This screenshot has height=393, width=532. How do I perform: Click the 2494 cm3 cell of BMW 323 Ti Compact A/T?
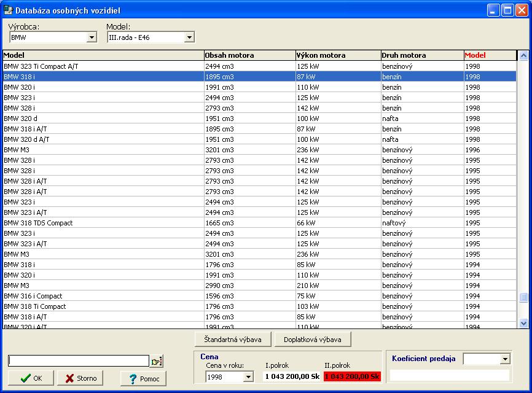point(249,66)
